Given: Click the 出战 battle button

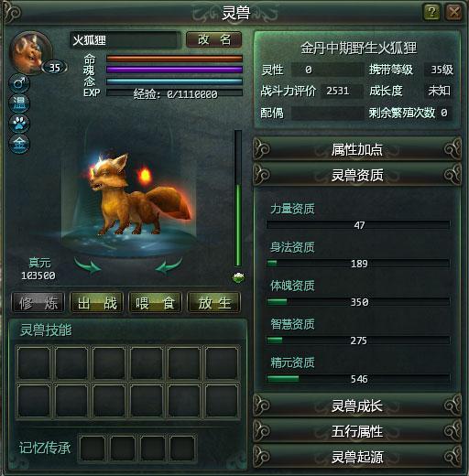Looking at the screenshot, I should [97, 303].
